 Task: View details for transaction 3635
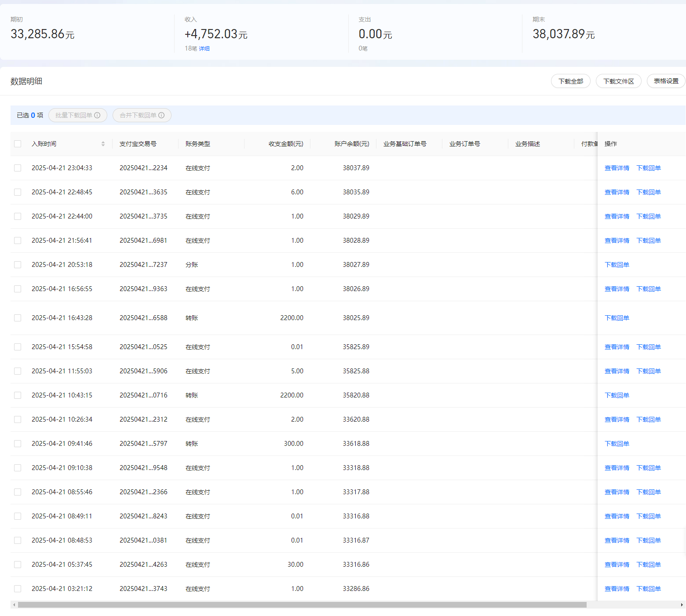[x=617, y=192]
